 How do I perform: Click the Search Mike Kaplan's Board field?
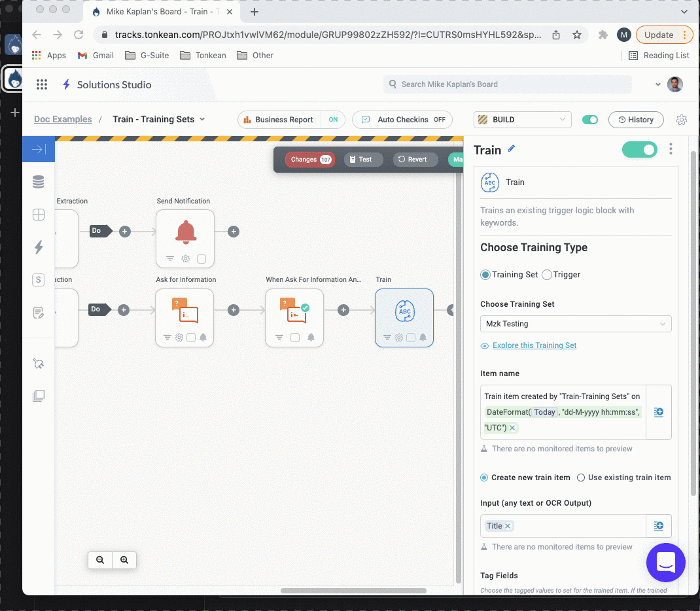tap(508, 84)
